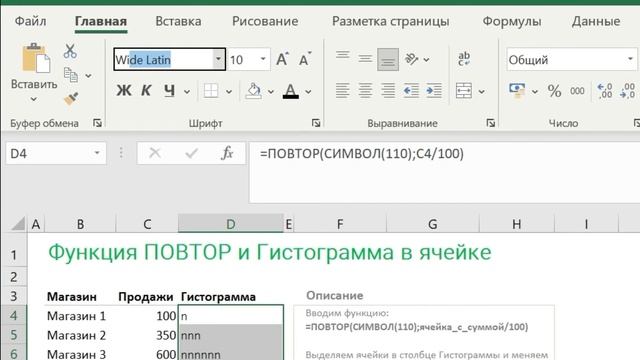This screenshot has width=640, height=360.
Task: Switch to the Формулы tab
Action: point(512,21)
